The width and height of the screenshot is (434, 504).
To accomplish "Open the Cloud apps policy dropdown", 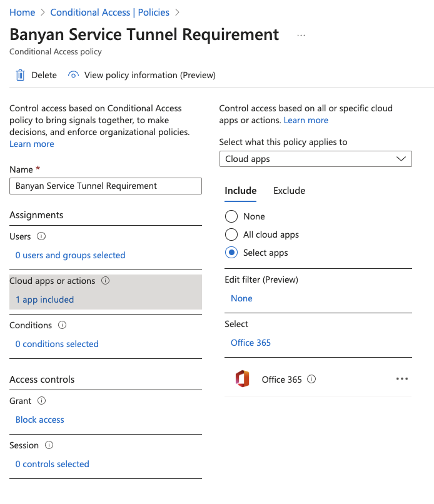I will point(316,159).
